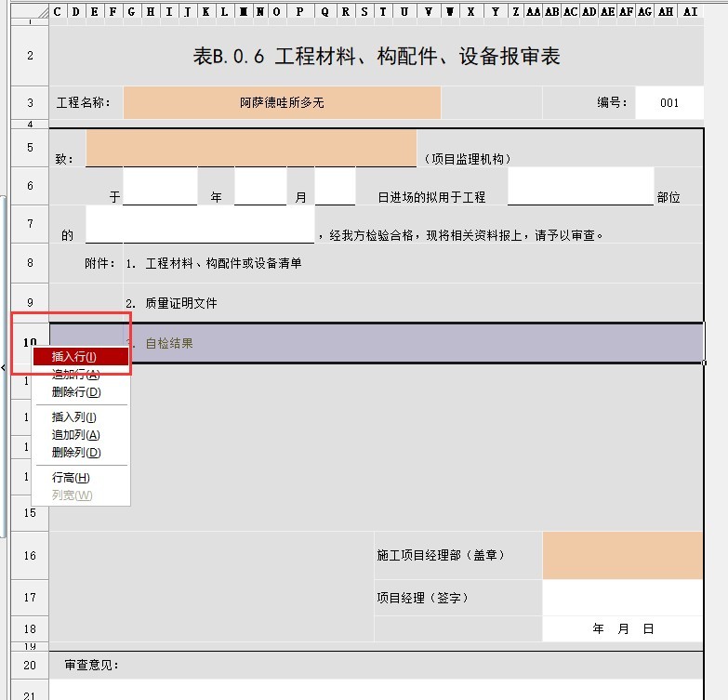Click the blank field before 部位

[x=580, y=186]
